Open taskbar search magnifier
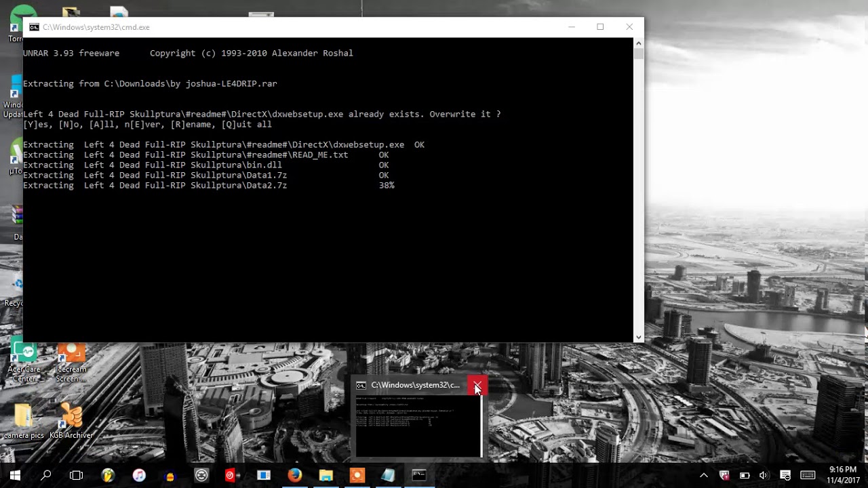868x488 pixels. [46, 475]
